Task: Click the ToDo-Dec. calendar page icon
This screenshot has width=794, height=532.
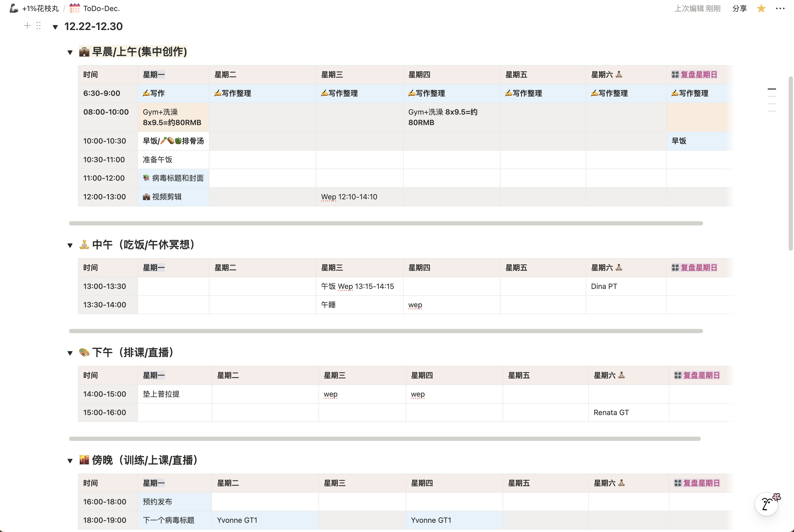Action: (75, 8)
